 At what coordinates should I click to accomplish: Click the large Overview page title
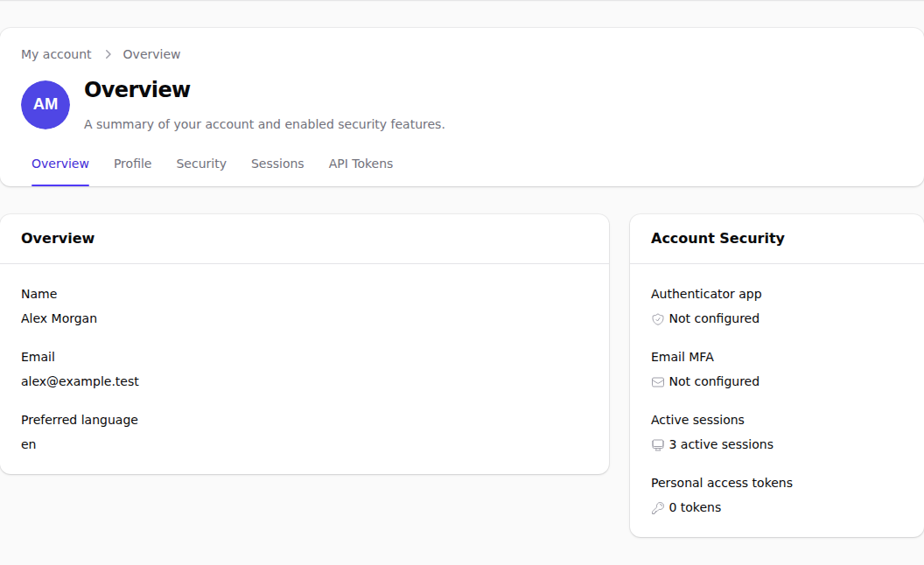coord(137,89)
